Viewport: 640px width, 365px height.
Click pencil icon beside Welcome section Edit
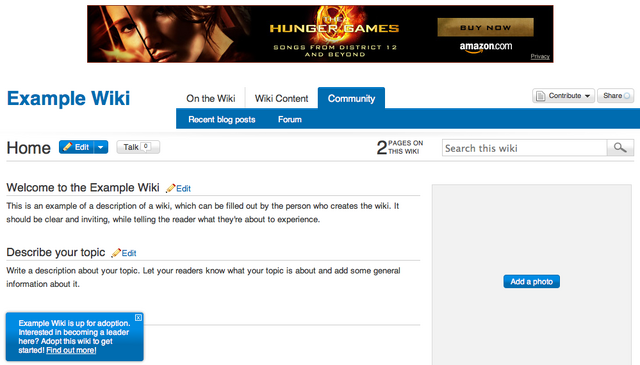coord(171,188)
